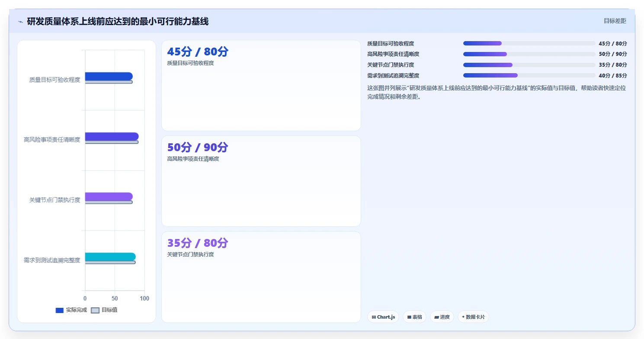Click the 质量目标可验收程度 caption in the first card
644x339 pixels.
click(x=191, y=63)
